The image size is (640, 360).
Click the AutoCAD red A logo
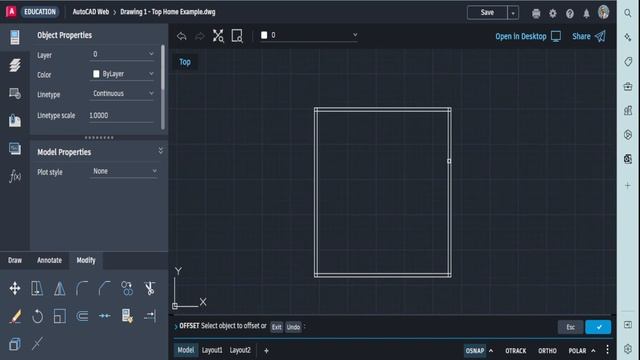coord(11,12)
